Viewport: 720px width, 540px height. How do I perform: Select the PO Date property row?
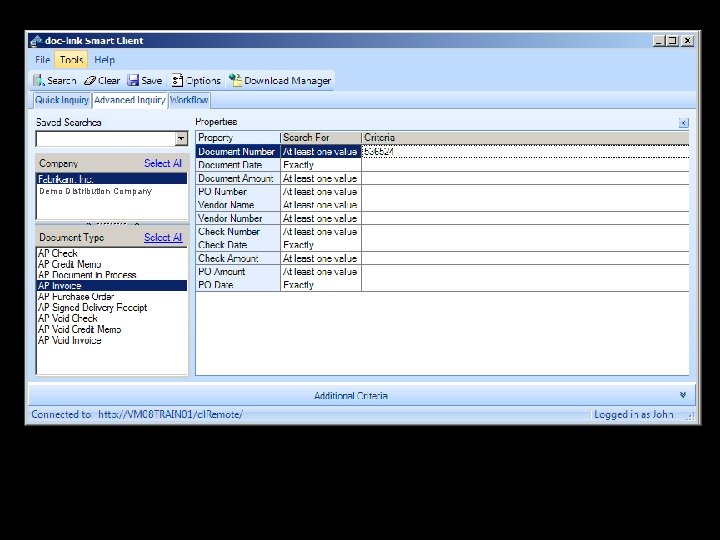238,285
